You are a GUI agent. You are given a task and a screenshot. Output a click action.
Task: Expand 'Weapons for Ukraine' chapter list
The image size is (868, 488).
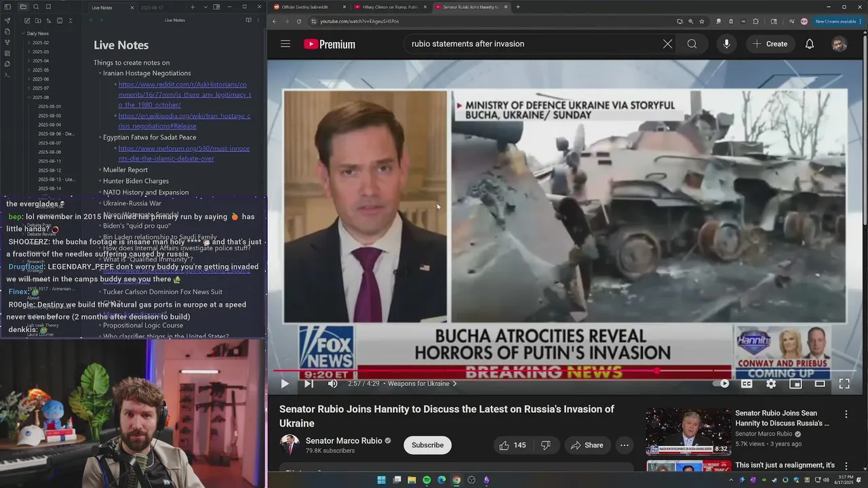tap(422, 384)
